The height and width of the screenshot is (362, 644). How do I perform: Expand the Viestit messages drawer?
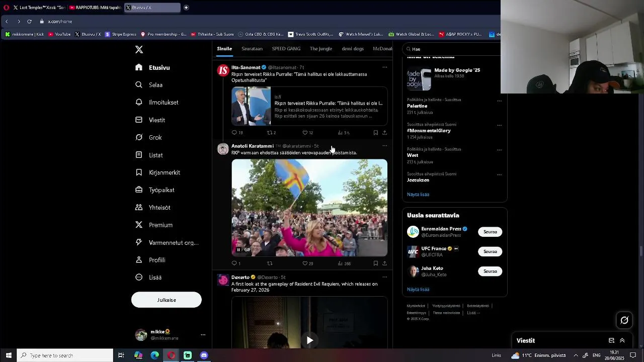click(x=622, y=340)
